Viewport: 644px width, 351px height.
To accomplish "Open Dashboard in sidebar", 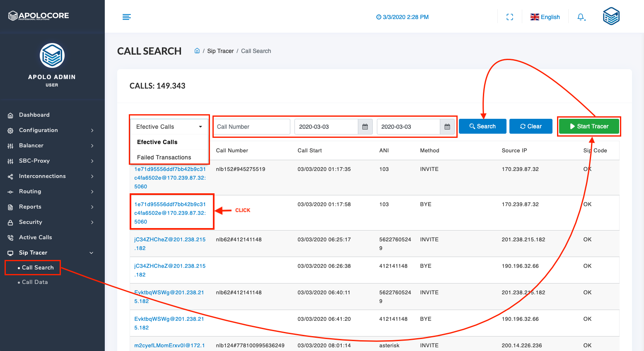I will pyautogui.click(x=34, y=115).
